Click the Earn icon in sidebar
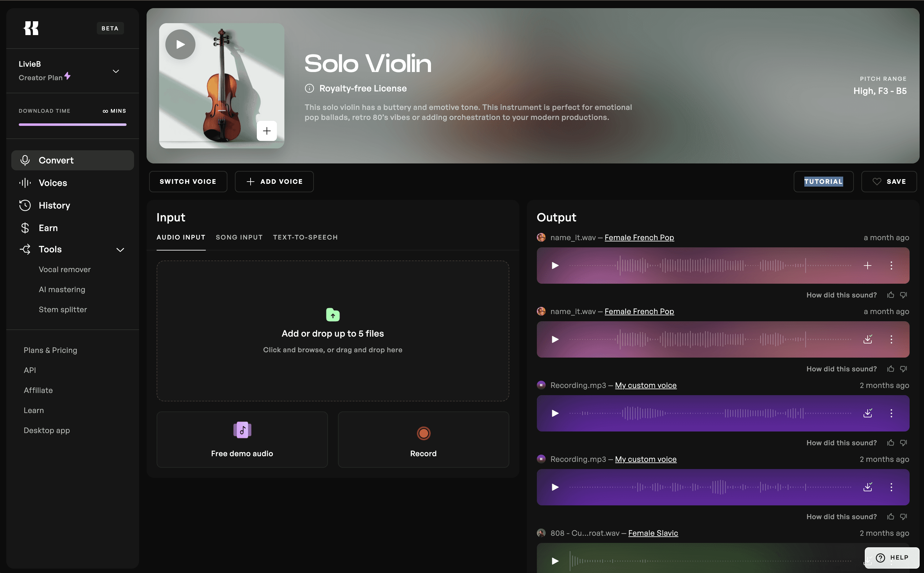924x573 pixels. (x=24, y=228)
